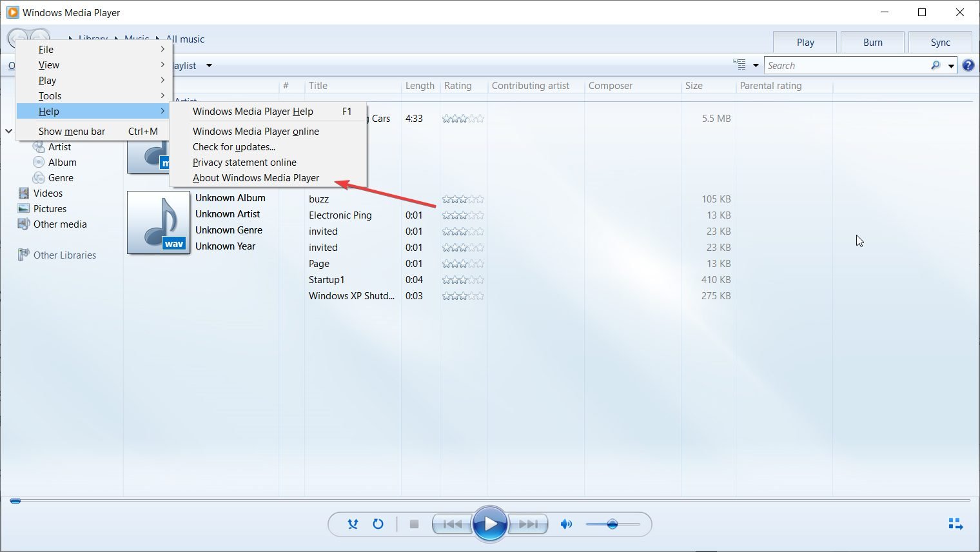Expand the View submenu
This screenshot has height=552, width=980.
(94, 65)
